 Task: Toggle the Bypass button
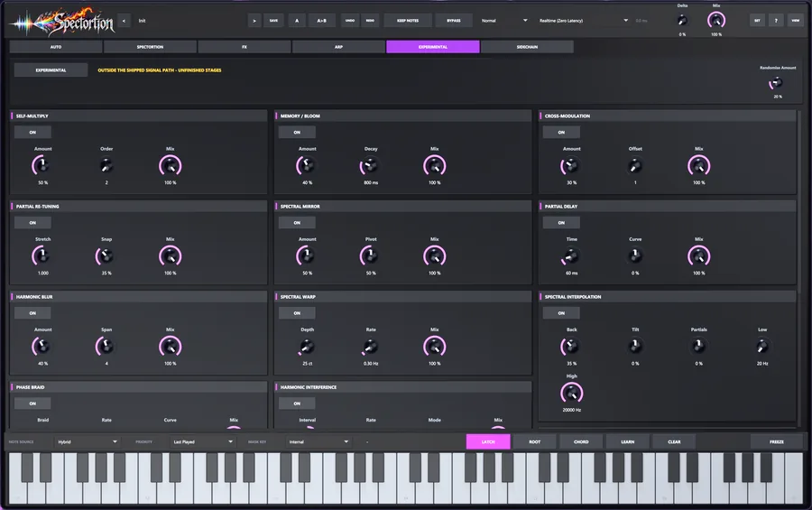[x=454, y=21]
